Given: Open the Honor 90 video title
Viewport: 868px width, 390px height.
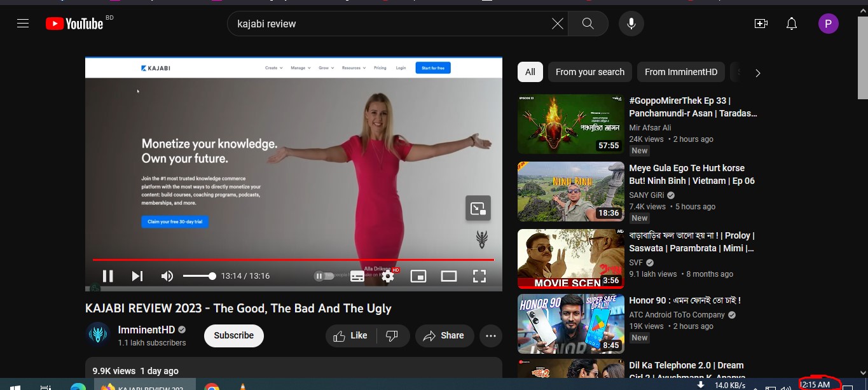Looking at the screenshot, I should [x=685, y=300].
